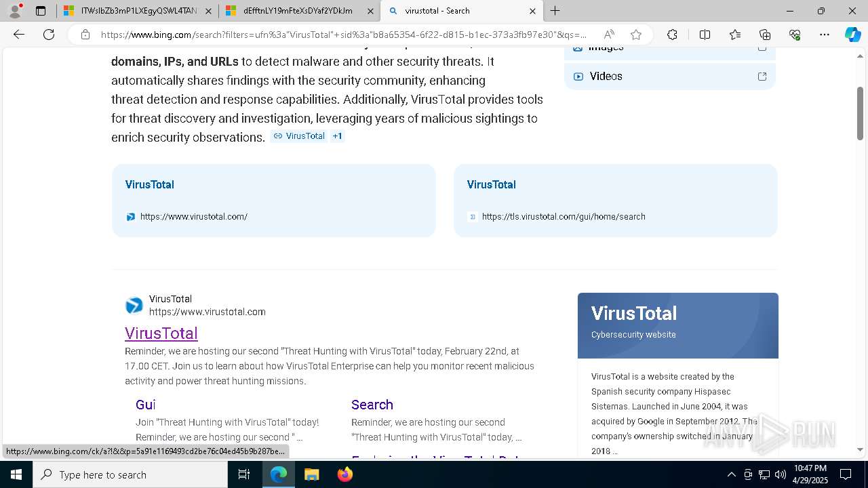Open Browser essentials heart icon
The image size is (868, 488).
(795, 35)
